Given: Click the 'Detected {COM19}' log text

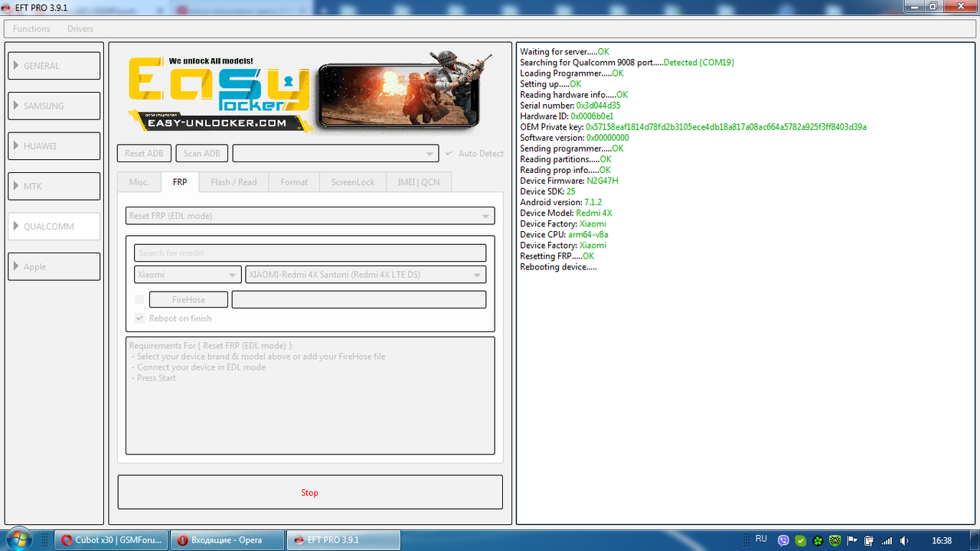Looking at the screenshot, I should (699, 63).
